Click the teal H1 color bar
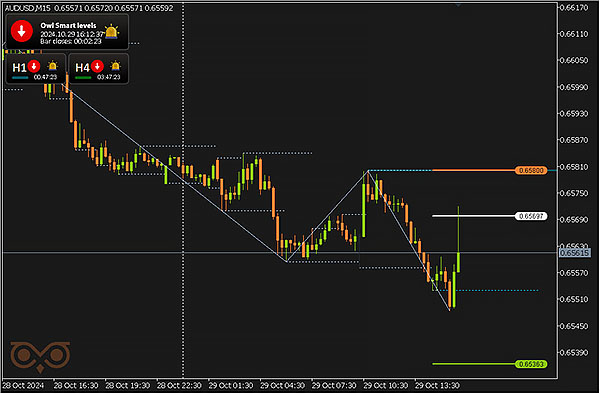This screenshot has width=600, height=394. 20,78
